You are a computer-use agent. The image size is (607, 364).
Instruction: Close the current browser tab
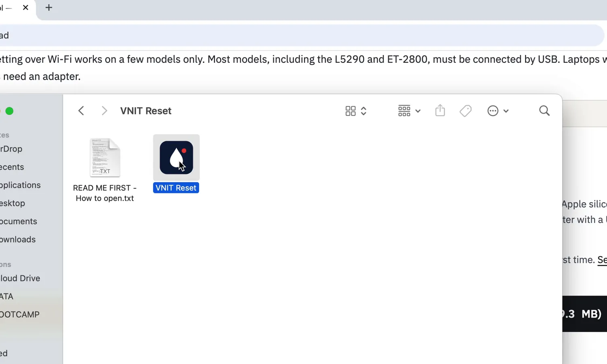point(25,7)
